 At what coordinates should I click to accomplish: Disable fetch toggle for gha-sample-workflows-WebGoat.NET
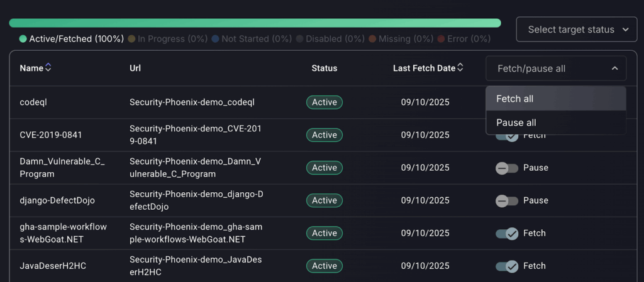tap(506, 234)
